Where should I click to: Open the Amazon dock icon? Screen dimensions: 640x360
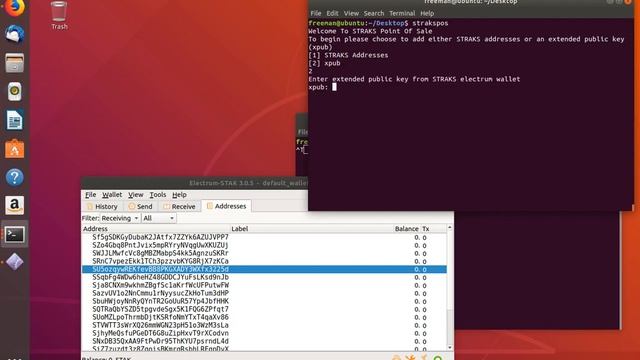(x=14, y=205)
